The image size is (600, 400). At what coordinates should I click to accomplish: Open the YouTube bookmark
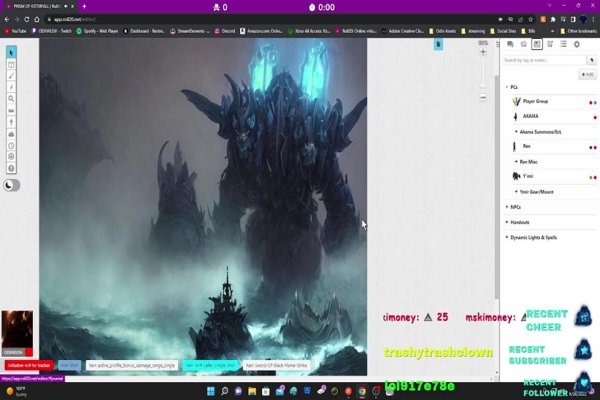click(x=15, y=31)
